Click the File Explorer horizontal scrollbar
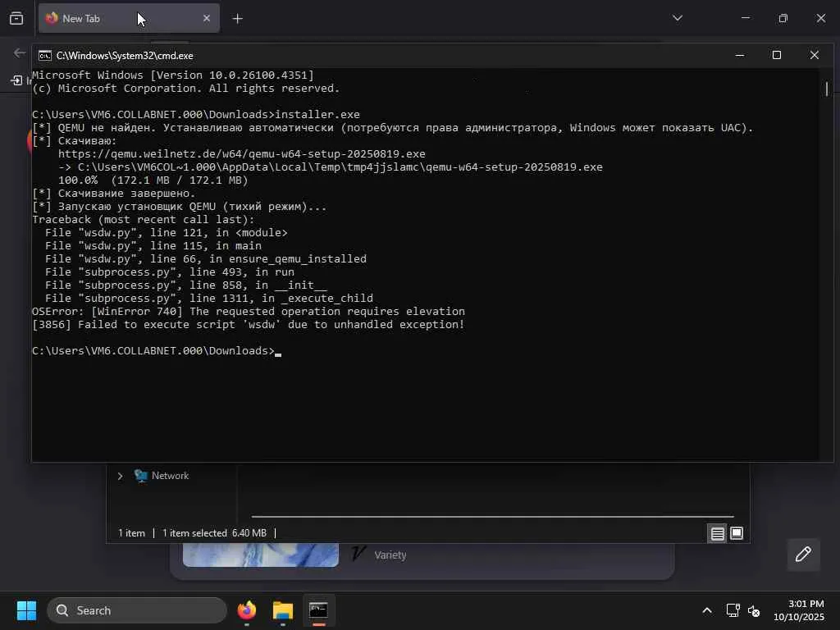 coord(492,517)
